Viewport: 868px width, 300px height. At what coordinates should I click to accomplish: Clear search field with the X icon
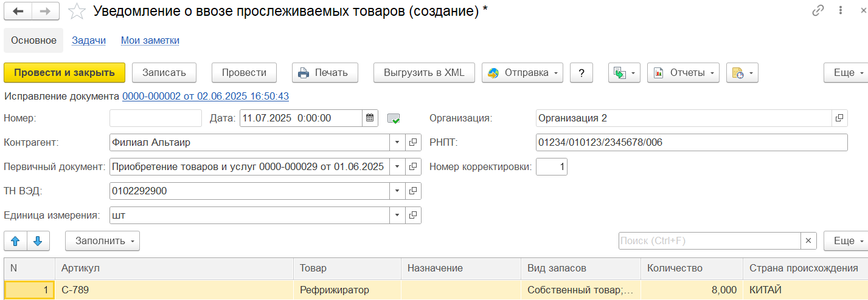(x=808, y=241)
